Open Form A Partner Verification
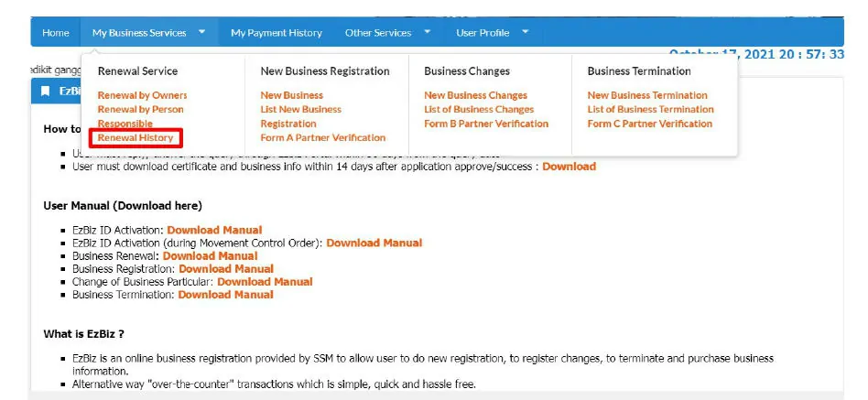This screenshot has width=868, height=400. click(x=323, y=137)
